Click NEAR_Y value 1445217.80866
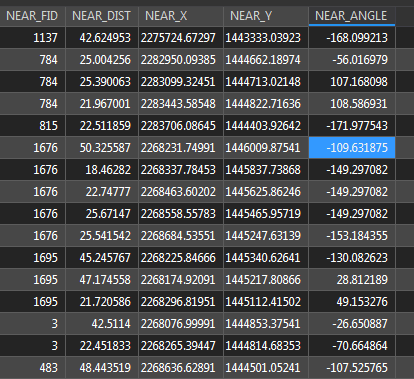The width and height of the screenshot is (414, 379). [x=265, y=280]
